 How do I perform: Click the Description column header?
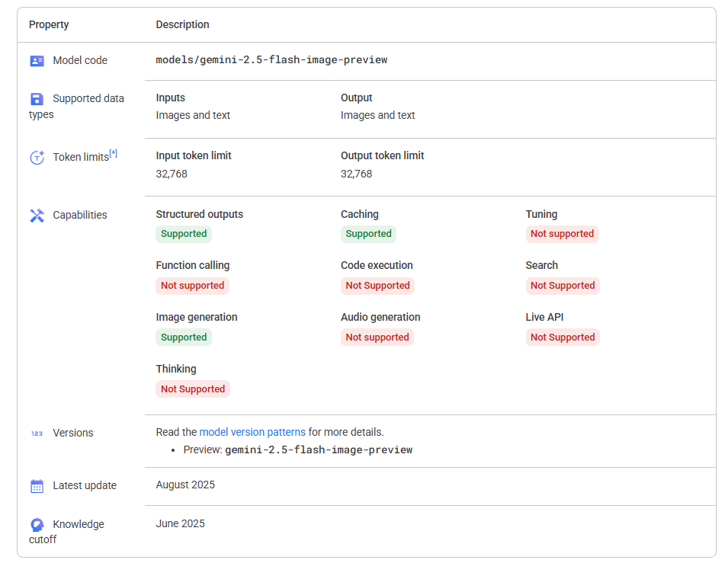click(x=182, y=24)
